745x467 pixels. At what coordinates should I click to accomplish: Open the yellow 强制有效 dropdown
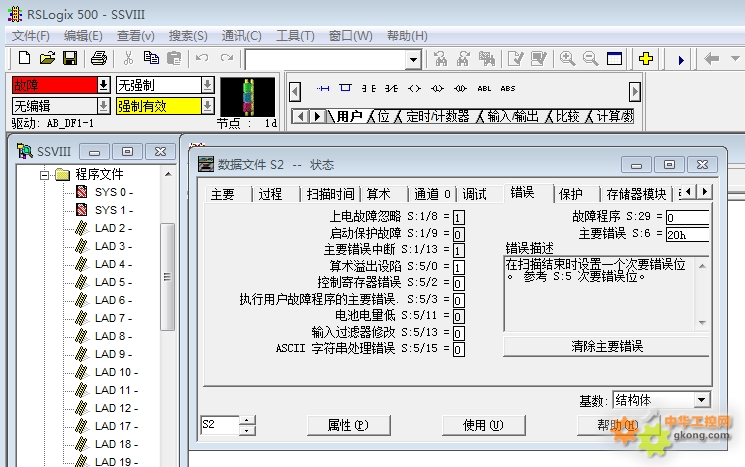207,106
